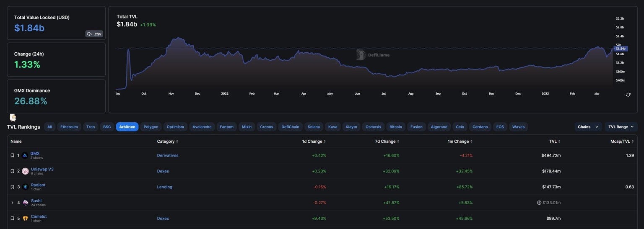
Task: Open the Radiant protocol page
Action: pyautogui.click(x=38, y=185)
